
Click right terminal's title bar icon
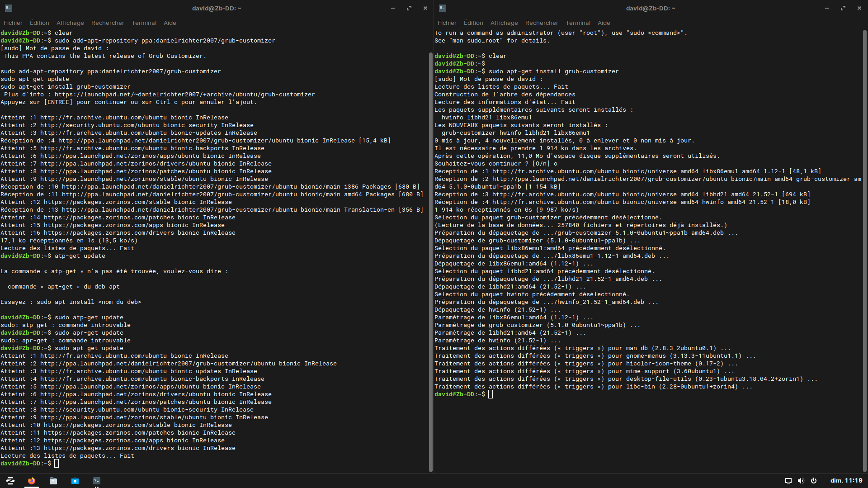pos(443,8)
